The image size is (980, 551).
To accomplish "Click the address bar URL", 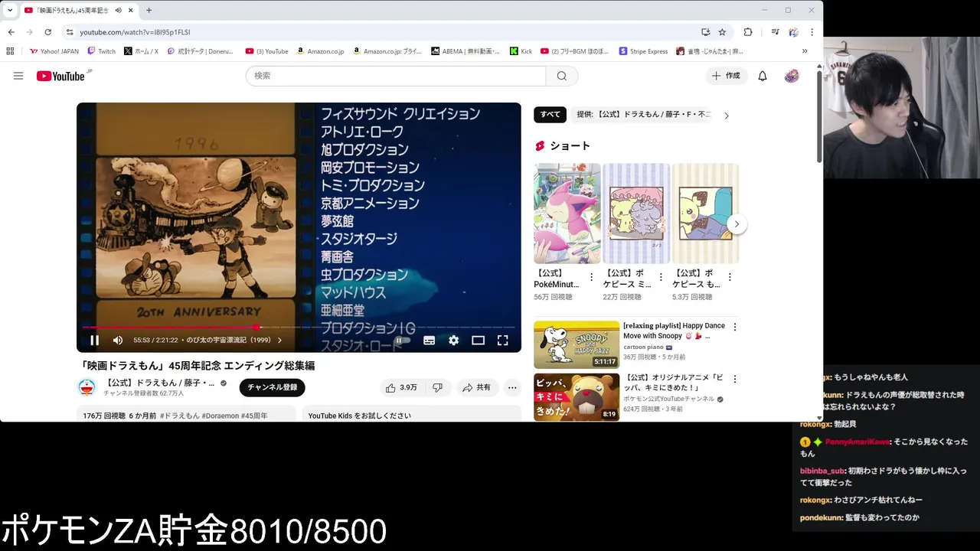I will tap(135, 32).
